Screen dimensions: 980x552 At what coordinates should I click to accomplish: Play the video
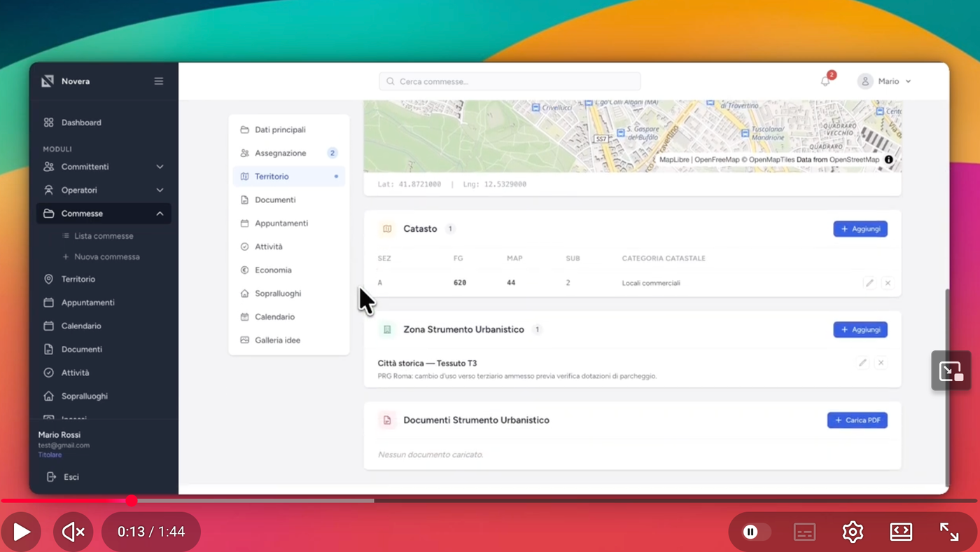tap(22, 532)
